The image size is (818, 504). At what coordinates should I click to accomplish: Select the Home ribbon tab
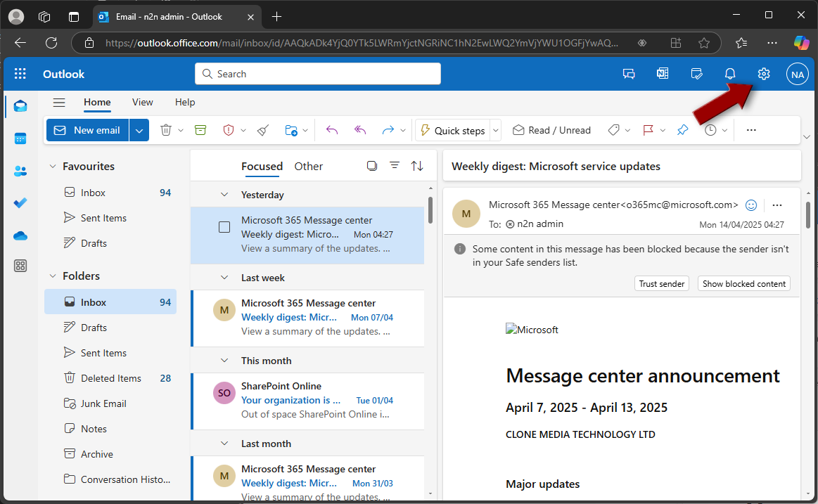(x=97, y=103)
